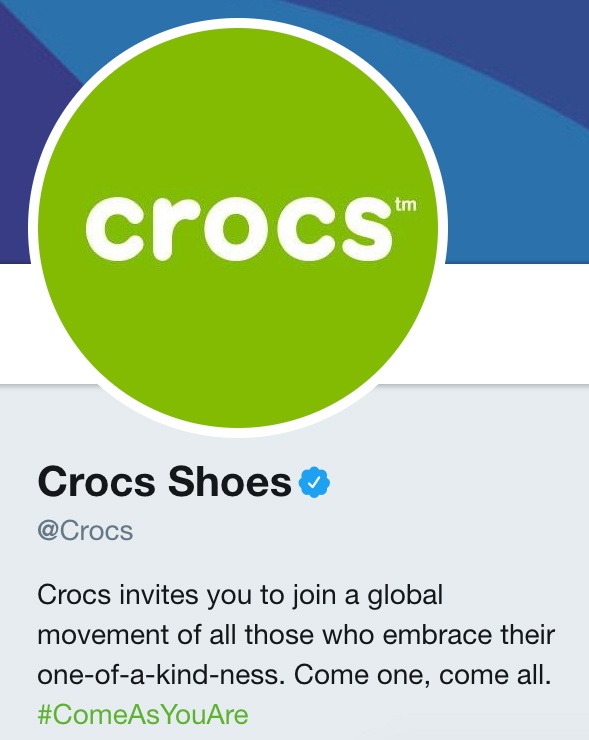The image size is (589, 740).
Task: Select the tm trademark mark in logo
Action: tap(405, 205)
